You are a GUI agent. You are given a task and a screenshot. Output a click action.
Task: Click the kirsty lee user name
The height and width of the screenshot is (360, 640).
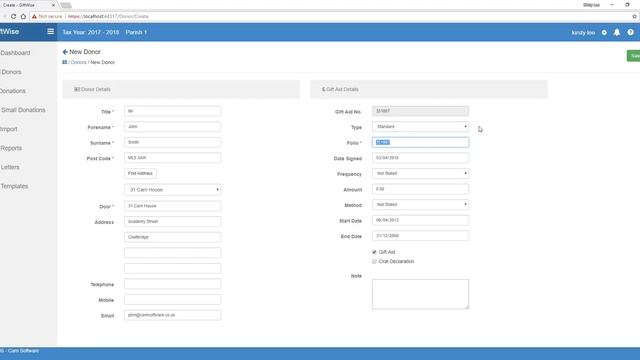[583, 32]
